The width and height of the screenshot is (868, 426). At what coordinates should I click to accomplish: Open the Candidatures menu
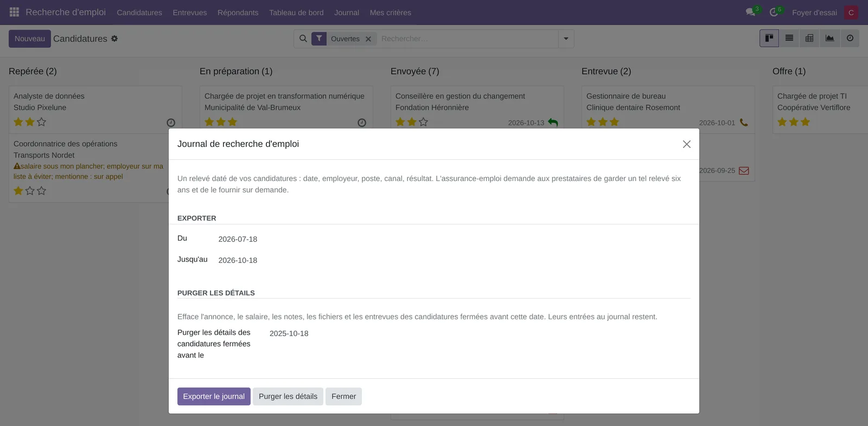139,12
